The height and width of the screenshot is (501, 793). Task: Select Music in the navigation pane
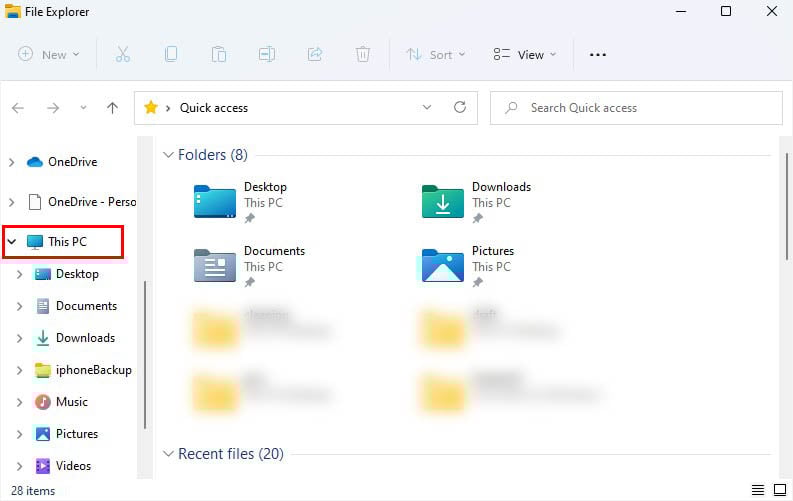tap(61, 402)
